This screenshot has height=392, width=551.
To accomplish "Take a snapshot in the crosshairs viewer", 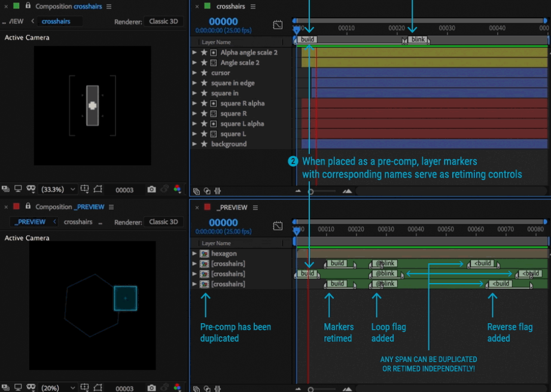I will (151, 189).
